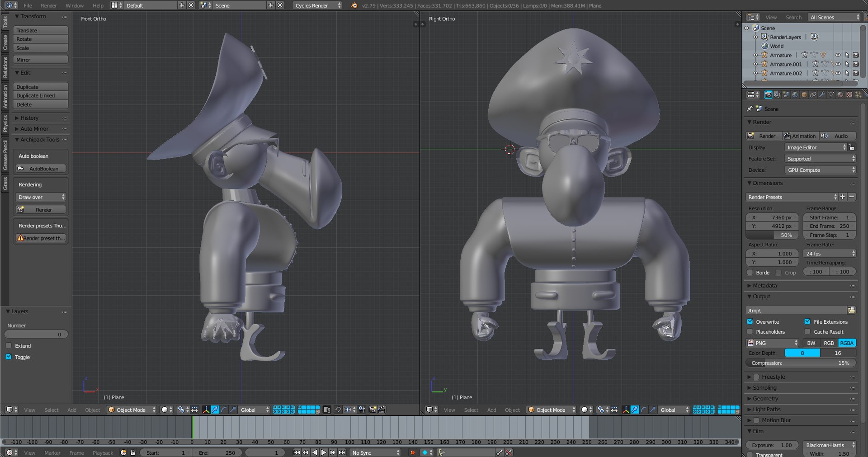
Task: Select scale manipulator in Front Ortho header
Action: pos(233,410)
